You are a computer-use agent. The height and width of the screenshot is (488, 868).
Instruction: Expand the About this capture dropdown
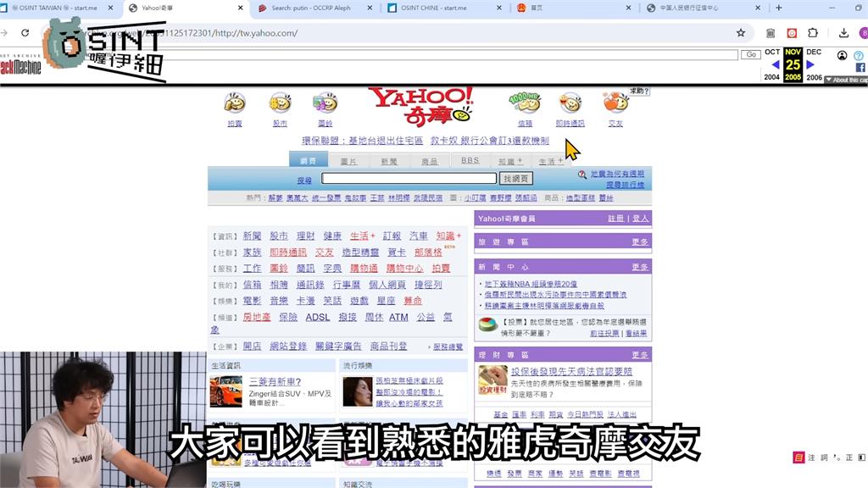847,80
